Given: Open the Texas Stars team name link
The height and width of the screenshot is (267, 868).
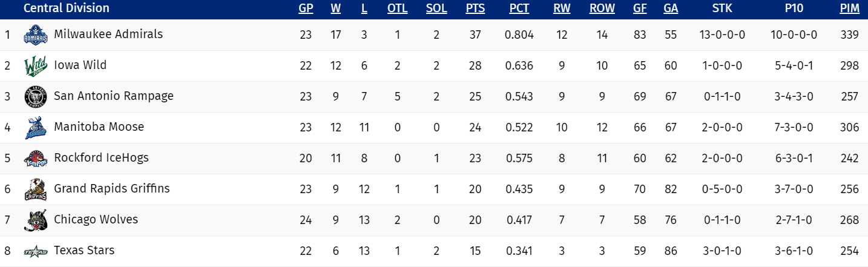Looking at the screenshot, I should click(x=84, y=250).
